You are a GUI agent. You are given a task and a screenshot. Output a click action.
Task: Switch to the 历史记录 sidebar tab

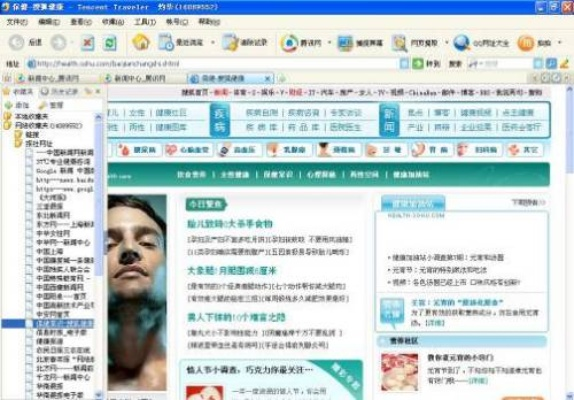tap(59, 91)
